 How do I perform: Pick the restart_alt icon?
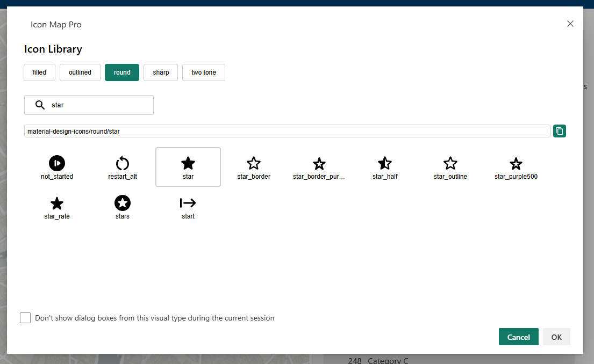pos(122,166)
